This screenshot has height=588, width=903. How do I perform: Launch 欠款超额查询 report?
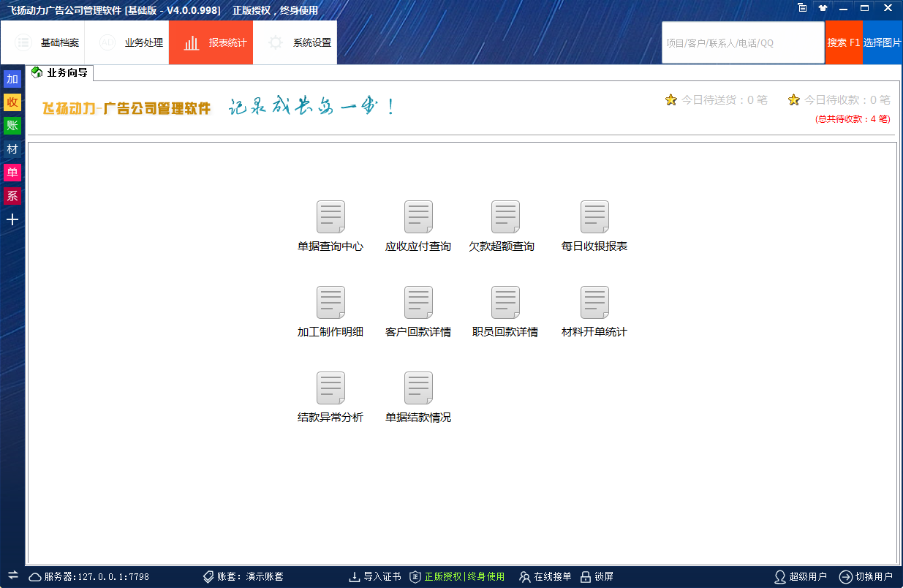pos(505,218)
